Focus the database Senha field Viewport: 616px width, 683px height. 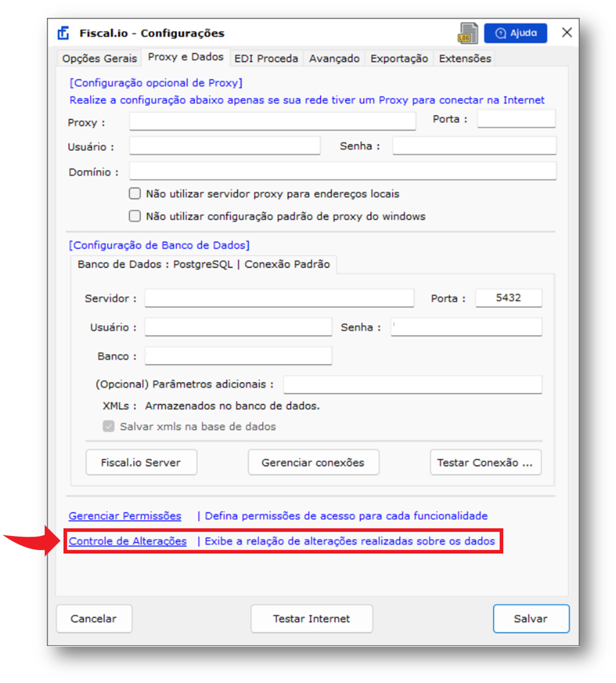pos(466,327)
